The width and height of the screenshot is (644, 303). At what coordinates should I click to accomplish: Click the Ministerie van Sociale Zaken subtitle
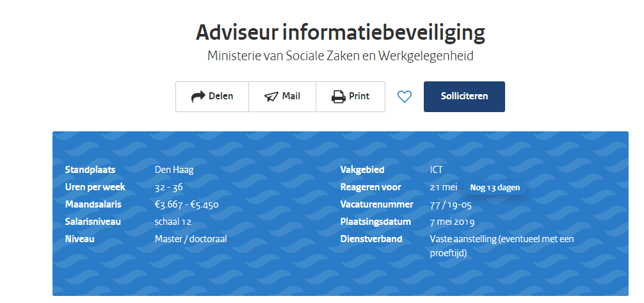[x=340, y=56]
